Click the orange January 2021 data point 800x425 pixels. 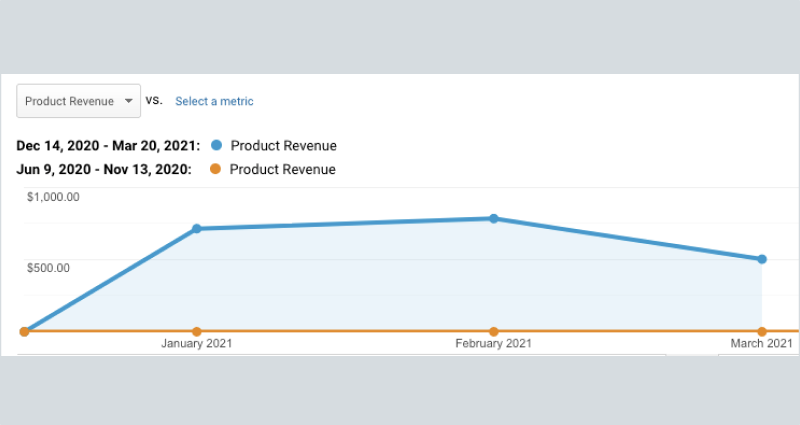tap(197, 331)
